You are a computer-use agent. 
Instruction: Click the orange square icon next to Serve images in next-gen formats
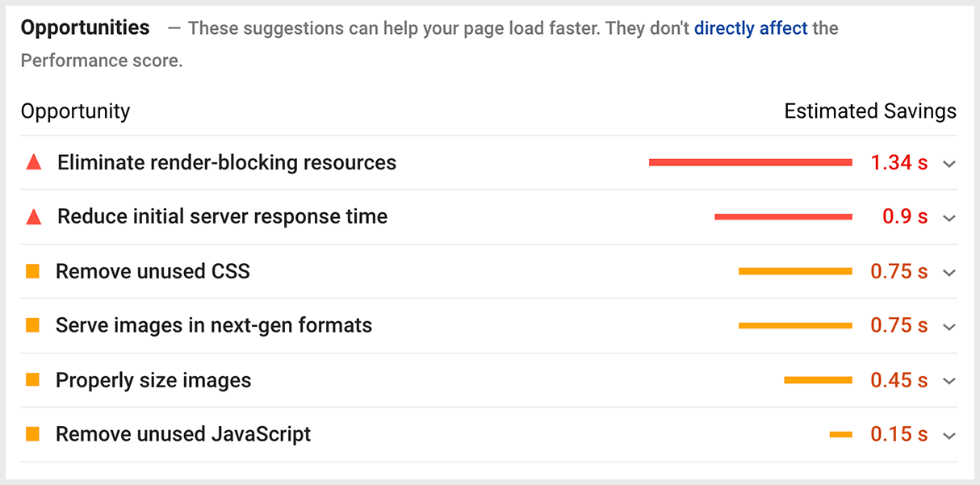pos(32,325)
